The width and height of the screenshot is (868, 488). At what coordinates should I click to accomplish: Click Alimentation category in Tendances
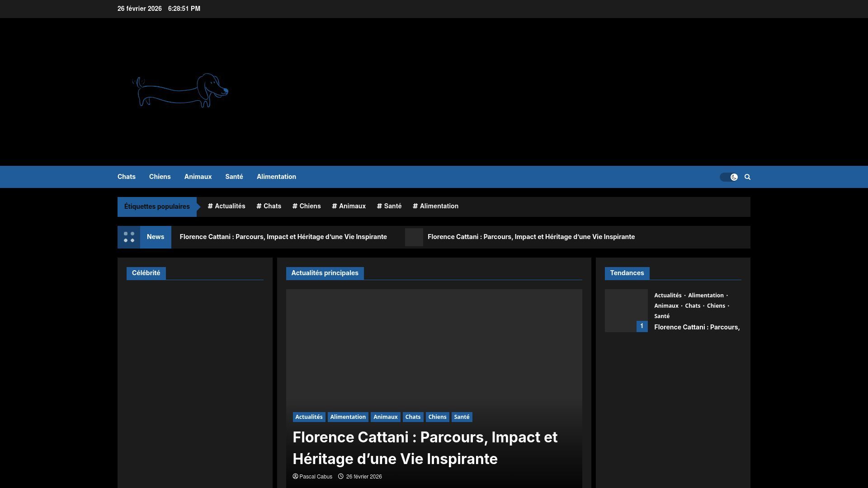coord(706,296)
